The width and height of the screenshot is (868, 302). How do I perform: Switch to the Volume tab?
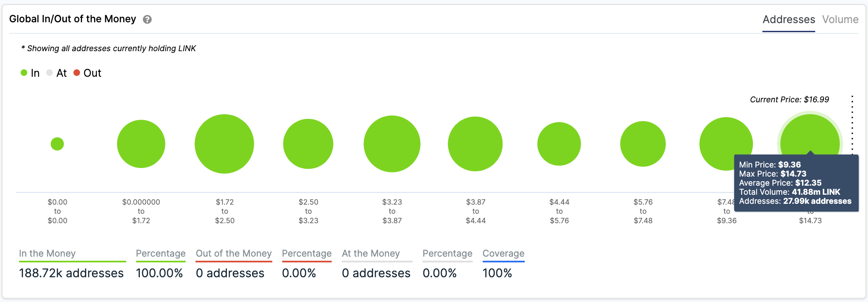[840, 19]
